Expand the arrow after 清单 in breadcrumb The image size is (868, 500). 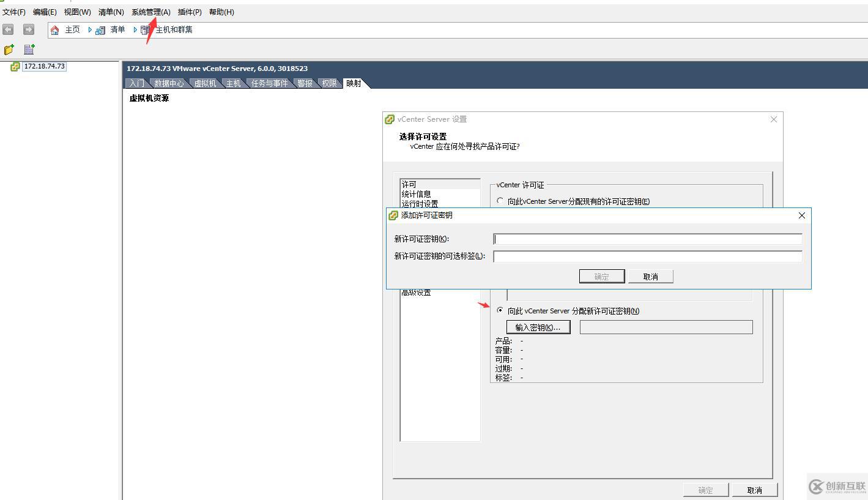coord(135,29)
